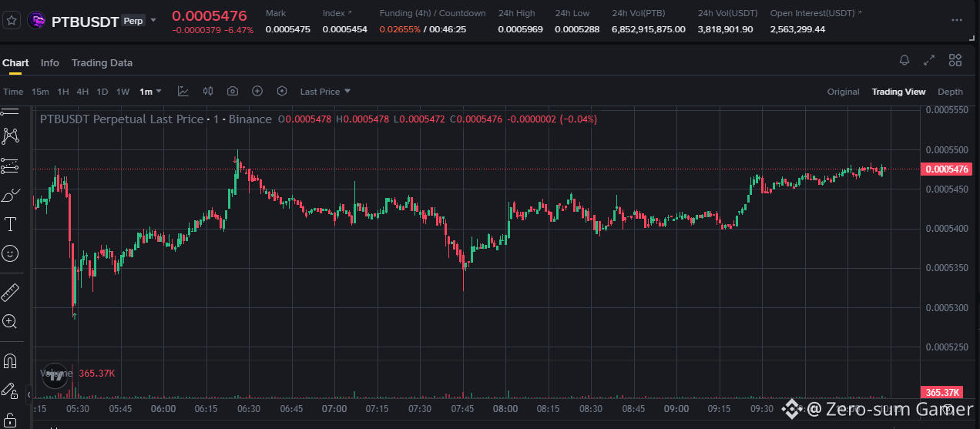Expand chart to fullscreen

930,60
